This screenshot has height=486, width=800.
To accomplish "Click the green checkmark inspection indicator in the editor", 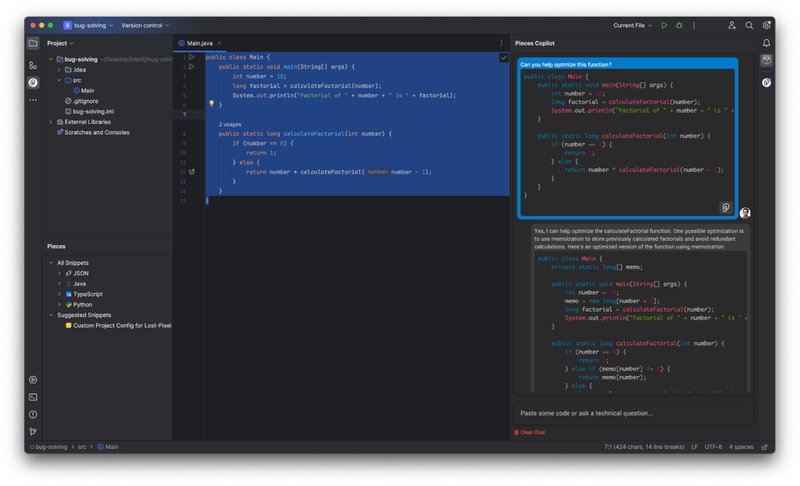I will tap(504, 58).
